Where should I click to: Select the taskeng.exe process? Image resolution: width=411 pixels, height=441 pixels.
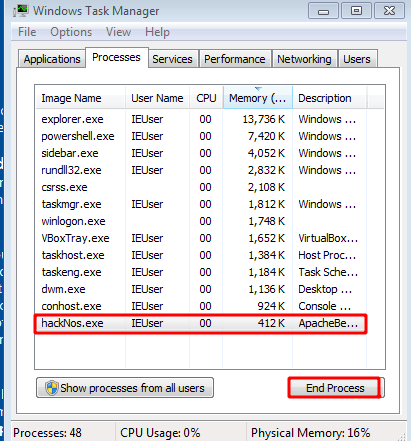[x=200, y=272]
